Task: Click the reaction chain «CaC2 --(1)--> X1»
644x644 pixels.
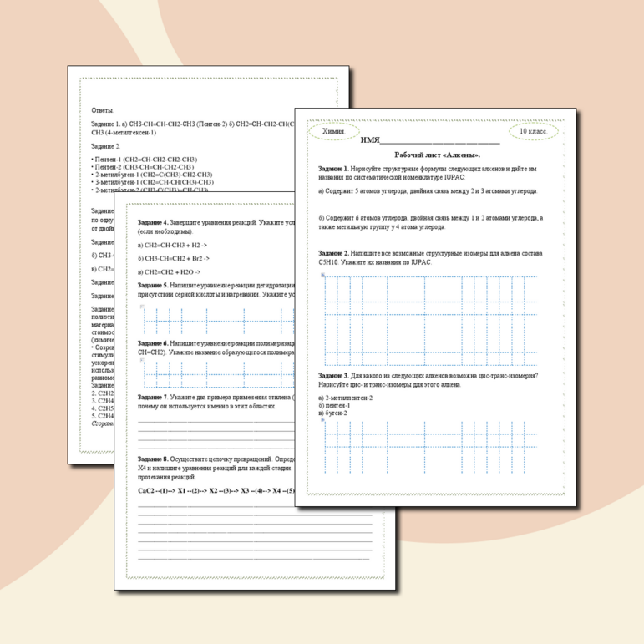Action: click(166, 490)
